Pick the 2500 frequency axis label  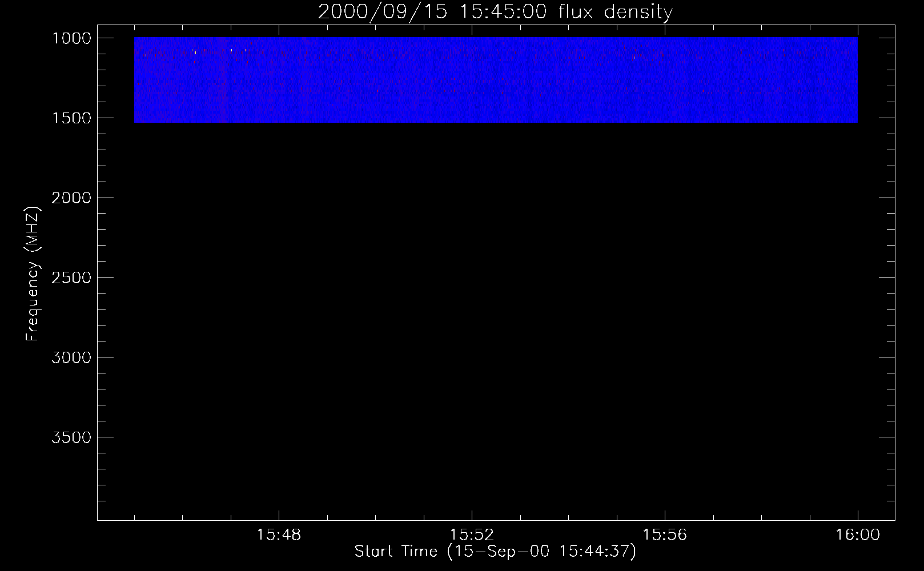[x=71, y=278]
